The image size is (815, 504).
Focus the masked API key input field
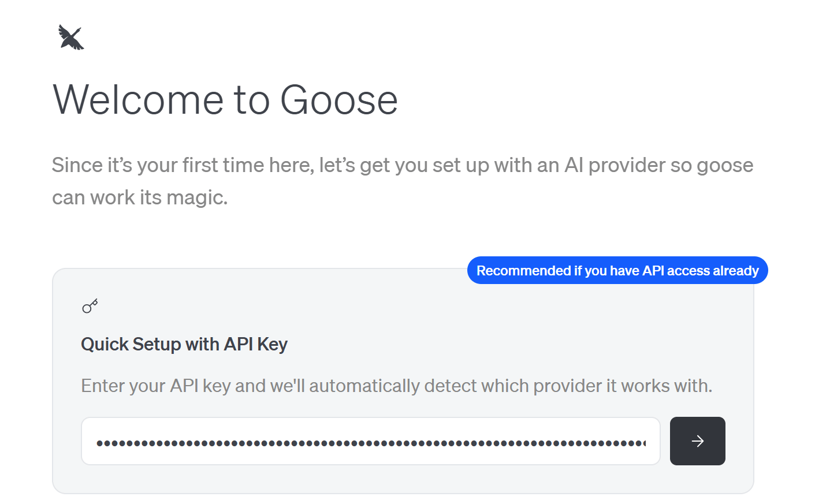point(371,441)
